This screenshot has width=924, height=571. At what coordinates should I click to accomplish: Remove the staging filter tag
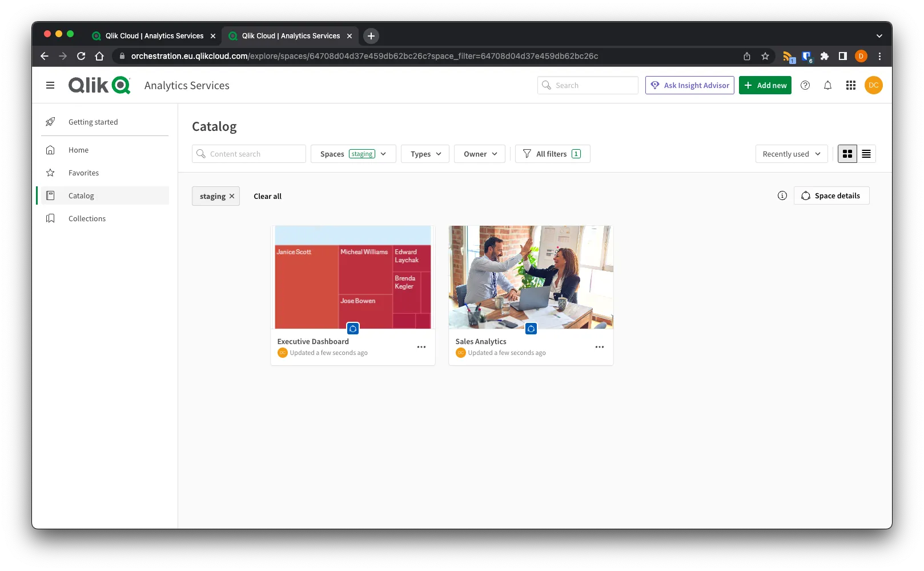[x=232, y=196]
